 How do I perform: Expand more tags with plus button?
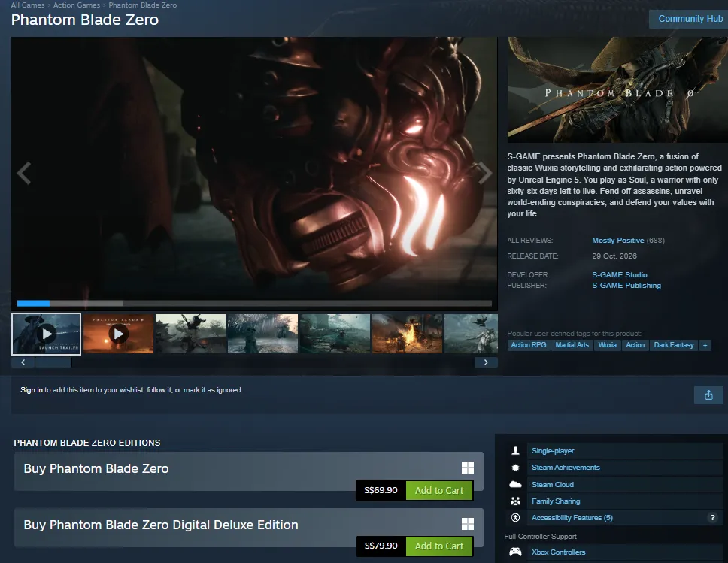coord(705,345)
